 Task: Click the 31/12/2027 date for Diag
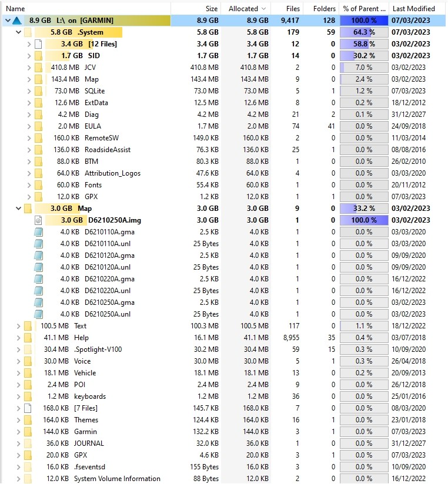click(409, 115)
